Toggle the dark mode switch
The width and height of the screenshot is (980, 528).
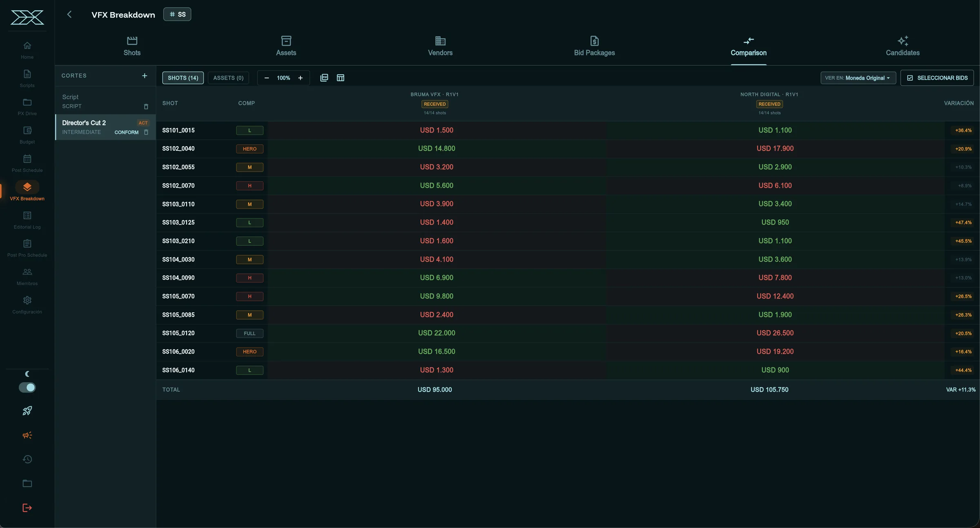coord(27,388)
